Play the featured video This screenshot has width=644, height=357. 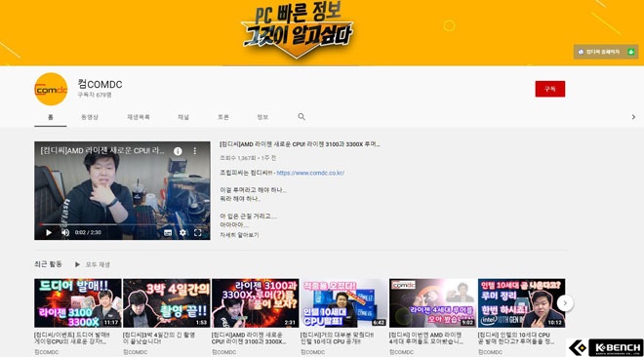(49, 233)
